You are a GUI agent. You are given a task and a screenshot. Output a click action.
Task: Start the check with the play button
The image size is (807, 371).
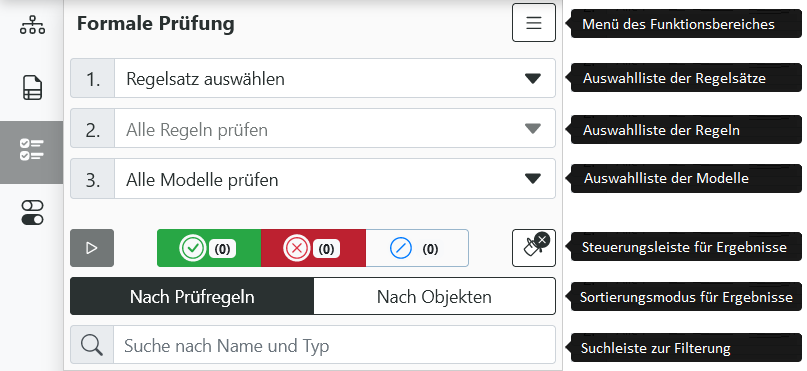92,248
